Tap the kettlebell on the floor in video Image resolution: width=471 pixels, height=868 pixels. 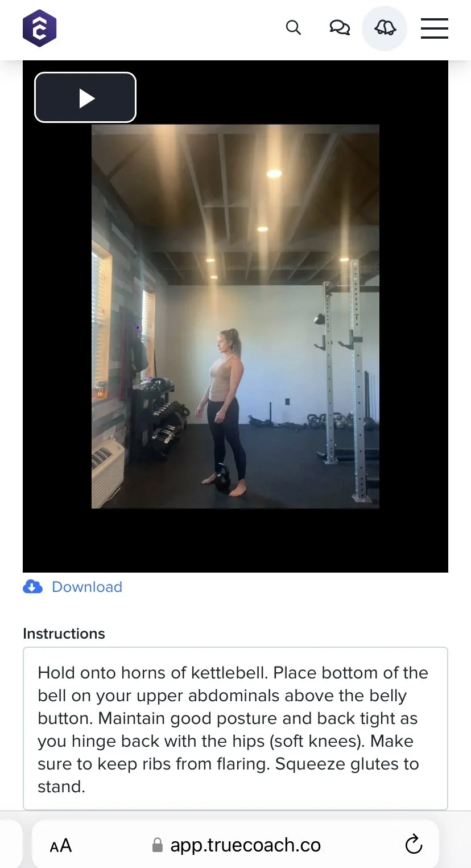222,478
